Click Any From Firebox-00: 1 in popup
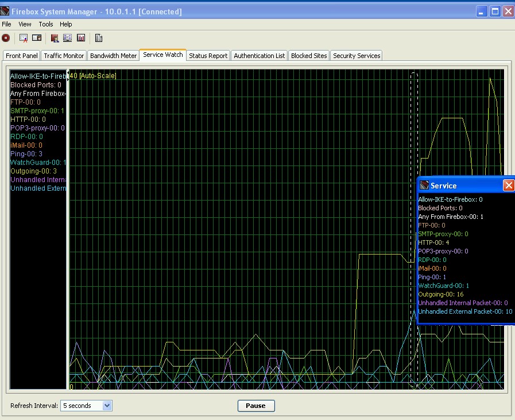This screenshot has height=420, width=515. point(451,217)
